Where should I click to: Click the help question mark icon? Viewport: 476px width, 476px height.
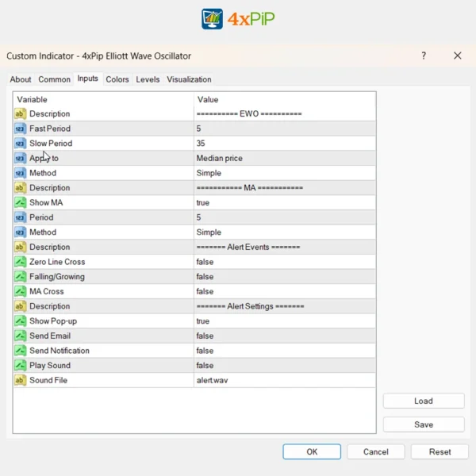(x=424, y=56)
